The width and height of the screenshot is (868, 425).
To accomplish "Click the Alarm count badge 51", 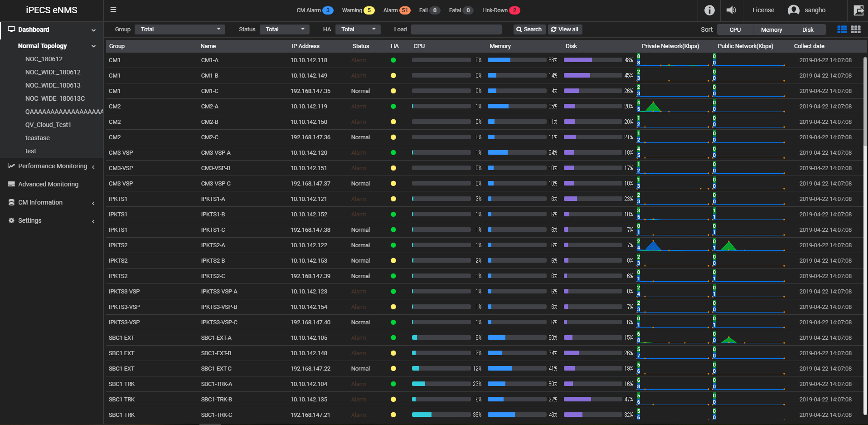I will click(x=405, y=10).
